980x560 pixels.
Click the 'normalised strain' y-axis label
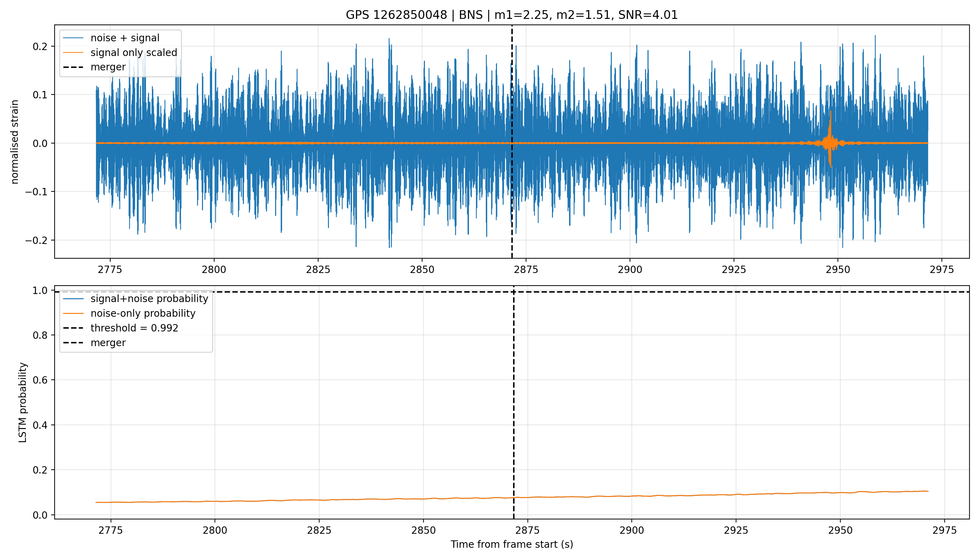pos(15,142)
